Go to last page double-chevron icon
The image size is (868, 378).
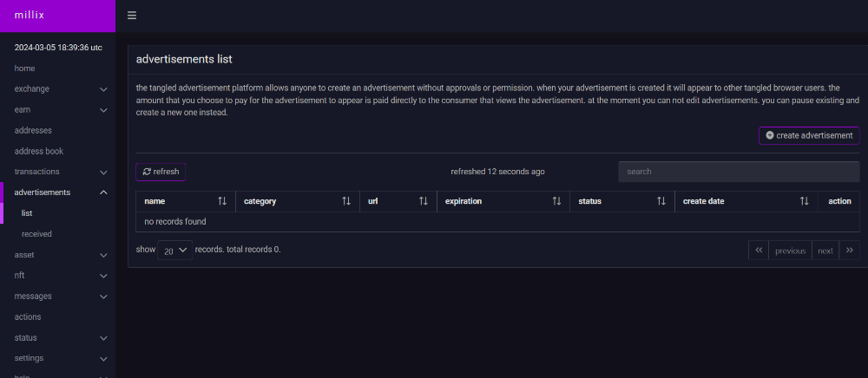click(x=849, y=251)
